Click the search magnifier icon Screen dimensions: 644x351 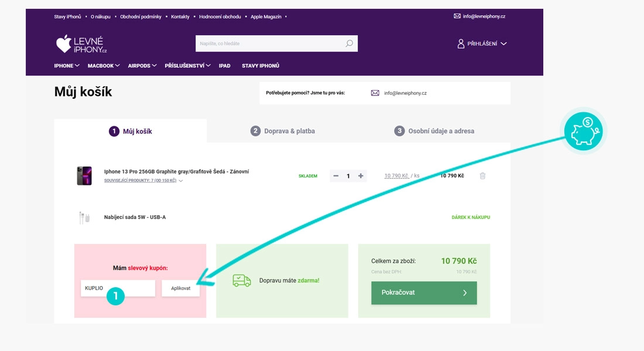[349, 43]
